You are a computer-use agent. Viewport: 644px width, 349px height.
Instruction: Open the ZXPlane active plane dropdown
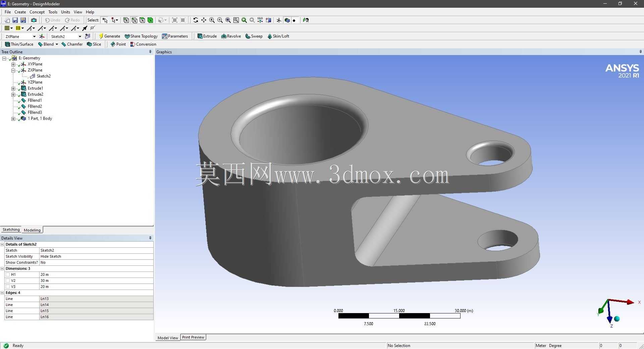[x=34, y=37]
